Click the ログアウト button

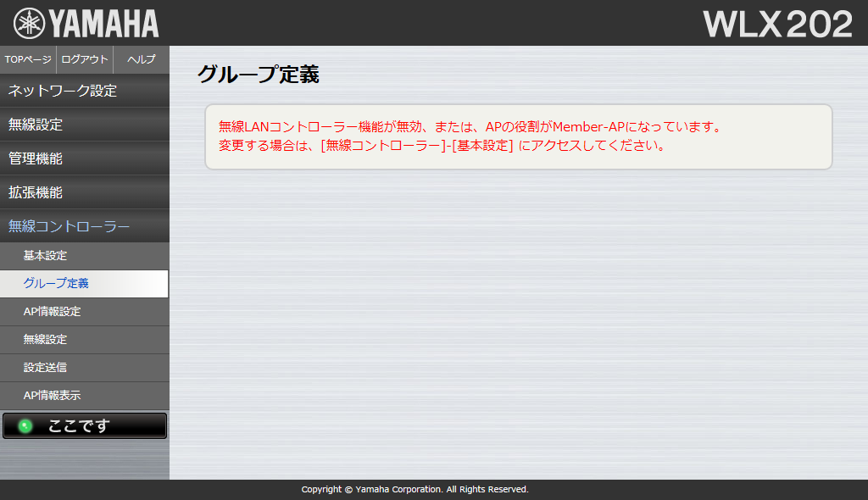pyautogui.click(x=85, y=59)
